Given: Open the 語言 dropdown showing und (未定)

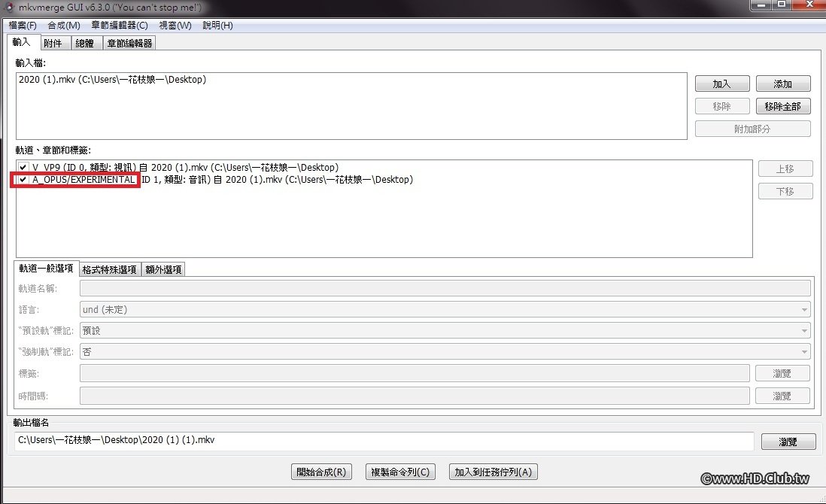Looking at the screenshot, I should (x=445, y=310).
